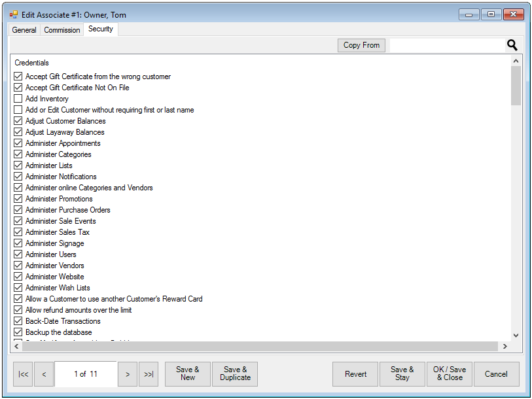Open the Commission tab

tap(62, 30)
